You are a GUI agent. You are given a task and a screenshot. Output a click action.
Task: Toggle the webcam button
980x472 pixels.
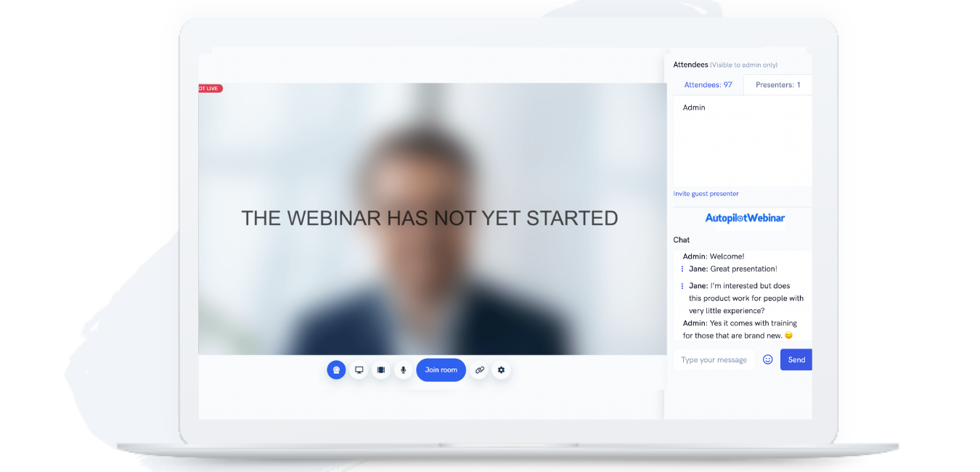336,370
